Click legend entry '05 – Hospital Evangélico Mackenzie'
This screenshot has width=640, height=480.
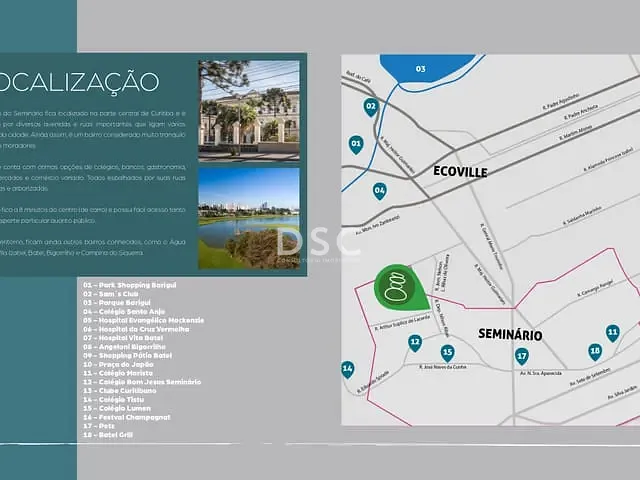(x=144, y=320)
